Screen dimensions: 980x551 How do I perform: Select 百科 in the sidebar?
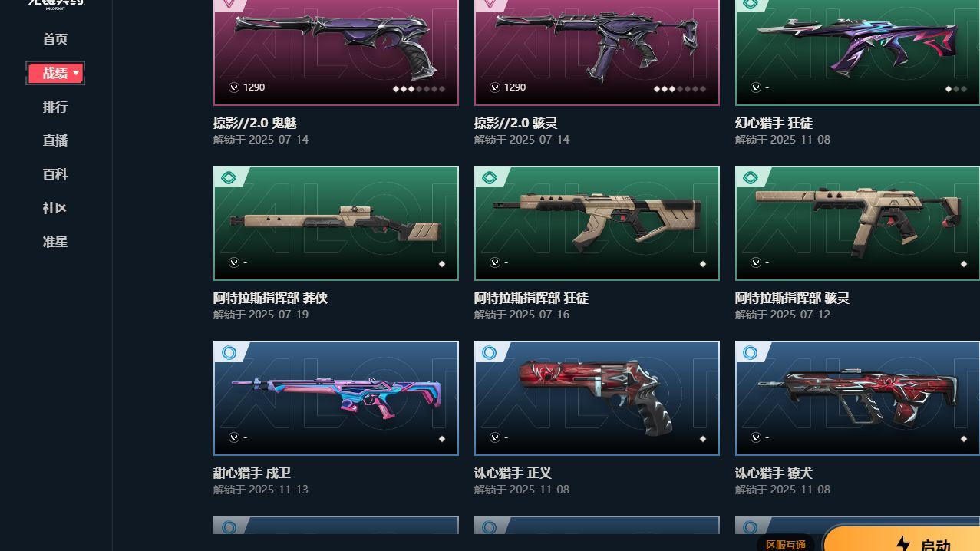pyautogui.click(x=55, y=174)
